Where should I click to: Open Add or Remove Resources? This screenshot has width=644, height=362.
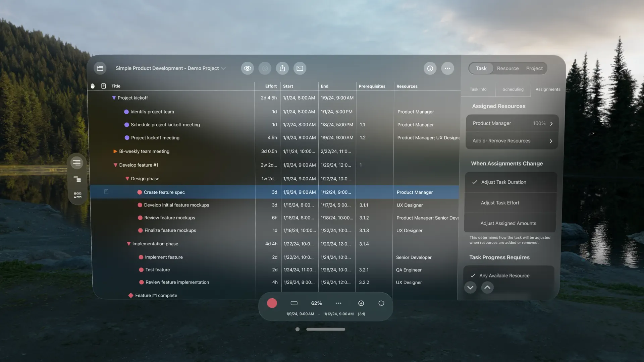tap(512, 140)
